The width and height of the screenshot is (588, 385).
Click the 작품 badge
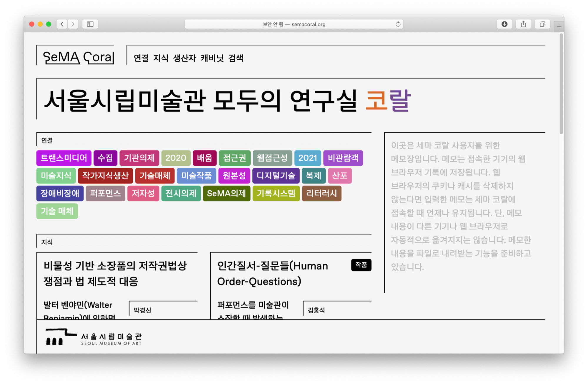tap(361, 265)
